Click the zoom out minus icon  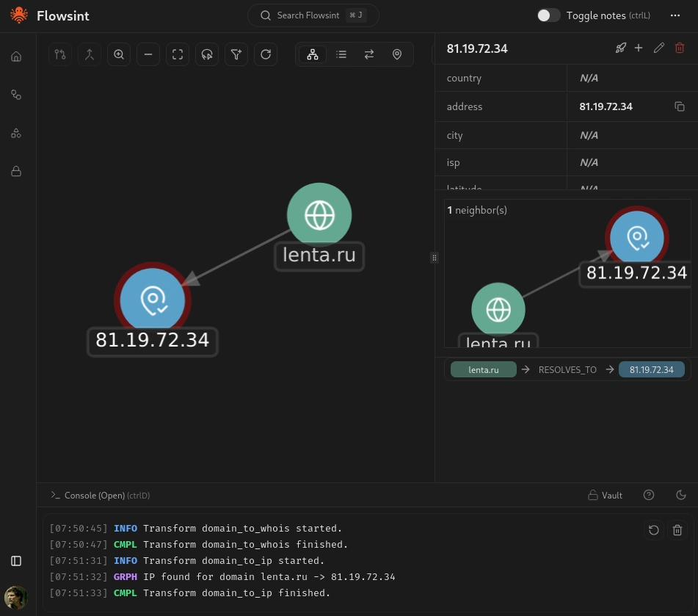tap(148, 54)
